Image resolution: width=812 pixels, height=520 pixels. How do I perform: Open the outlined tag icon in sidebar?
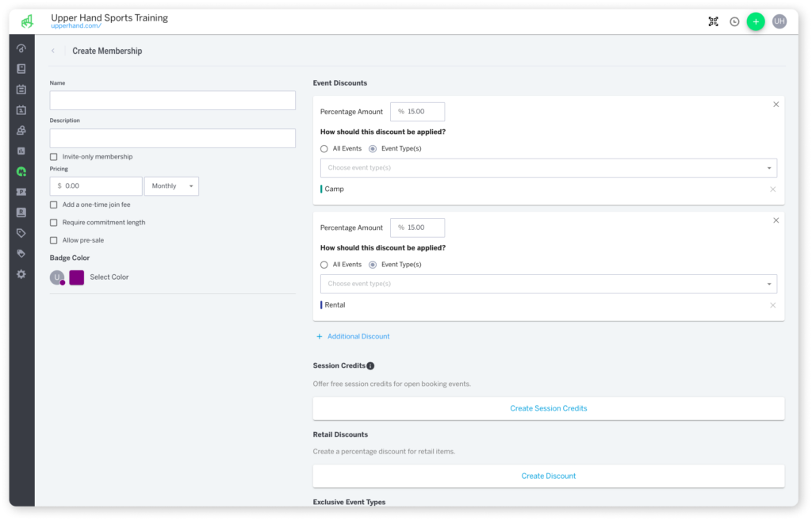[21, 233]
